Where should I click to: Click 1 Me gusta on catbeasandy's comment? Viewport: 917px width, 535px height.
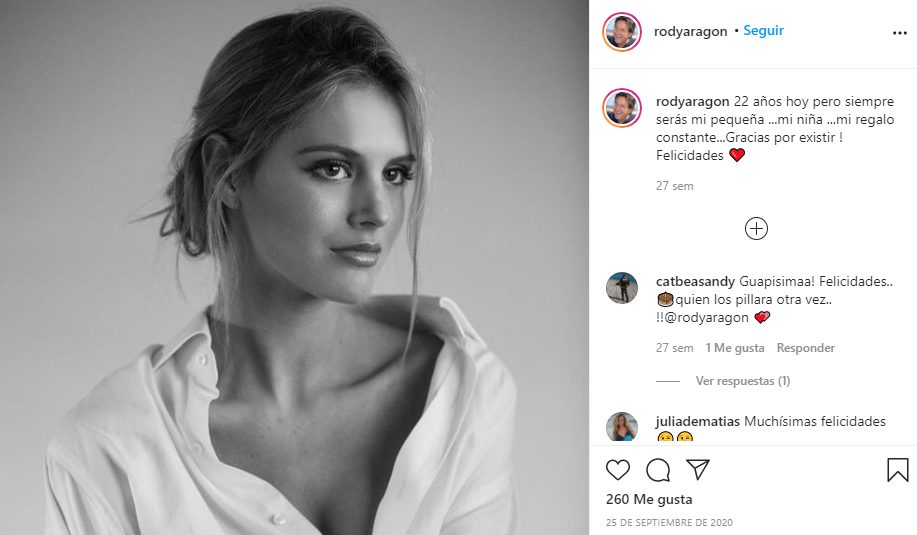735,348
